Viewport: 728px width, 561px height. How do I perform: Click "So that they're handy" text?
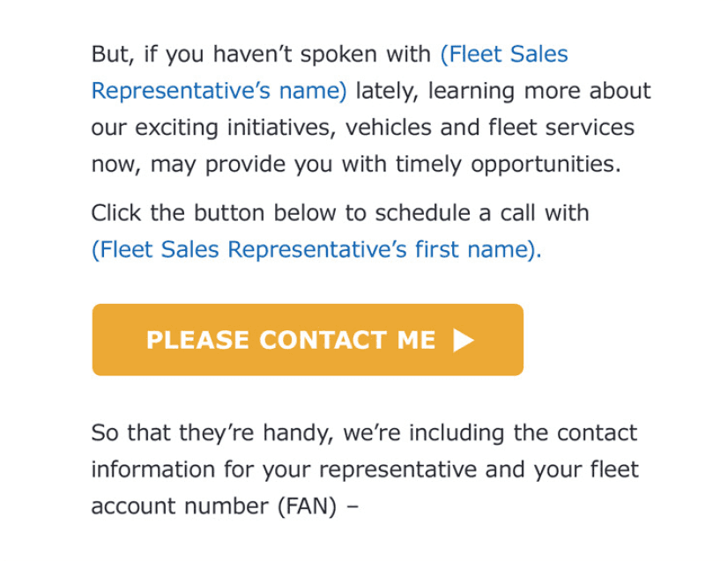click(x=212, y=433)
